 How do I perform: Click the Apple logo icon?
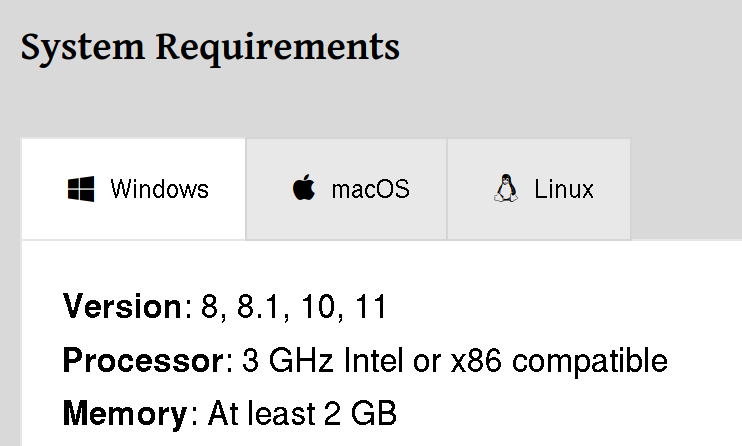pyautogui.click(x=303, y=188)
